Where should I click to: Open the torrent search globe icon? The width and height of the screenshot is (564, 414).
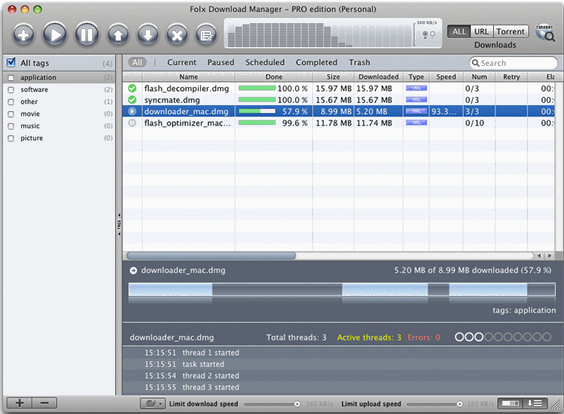click(545, 33)
